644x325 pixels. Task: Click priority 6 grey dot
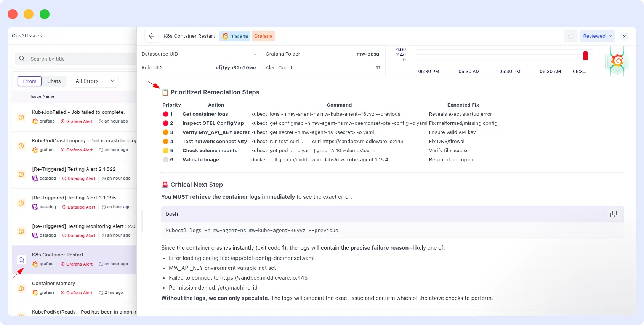click(x=165, y=160)
